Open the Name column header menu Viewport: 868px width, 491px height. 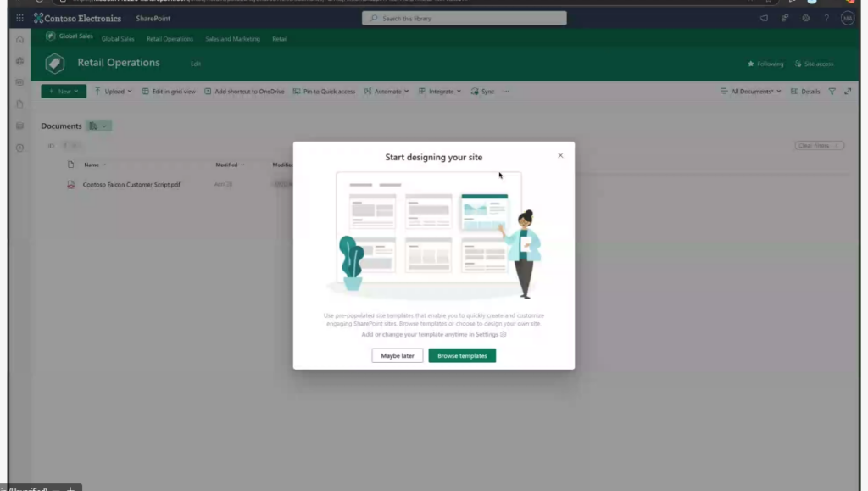[x=95, y=165]
